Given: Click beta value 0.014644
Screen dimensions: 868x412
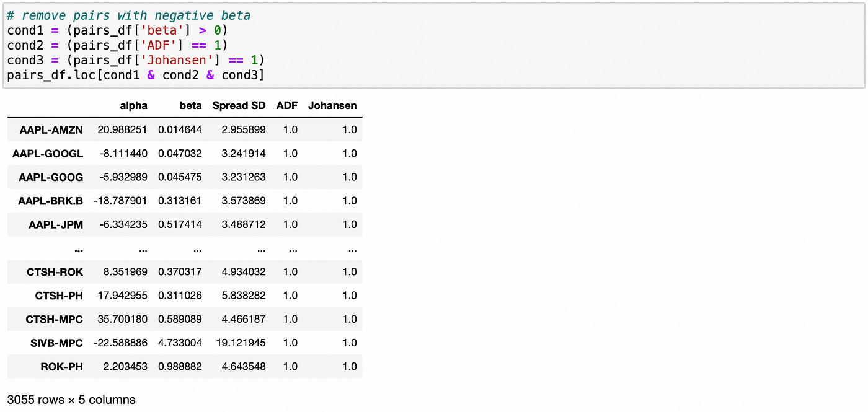Looking at the screenshot, I should 180,129.
